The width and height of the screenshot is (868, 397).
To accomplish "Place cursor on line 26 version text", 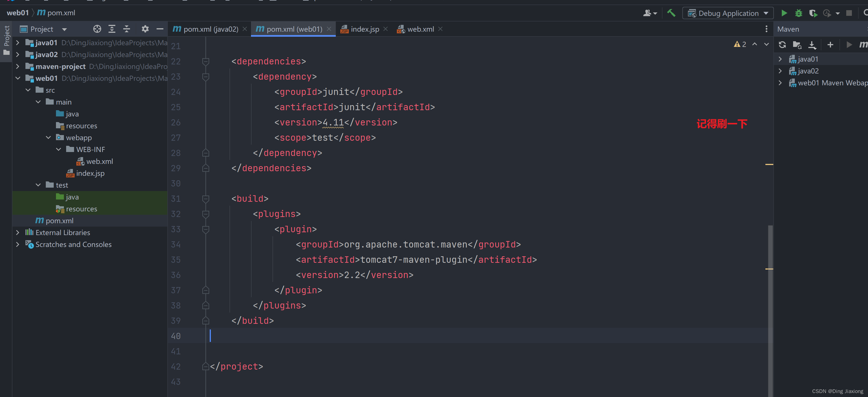I will coord(333,122).
